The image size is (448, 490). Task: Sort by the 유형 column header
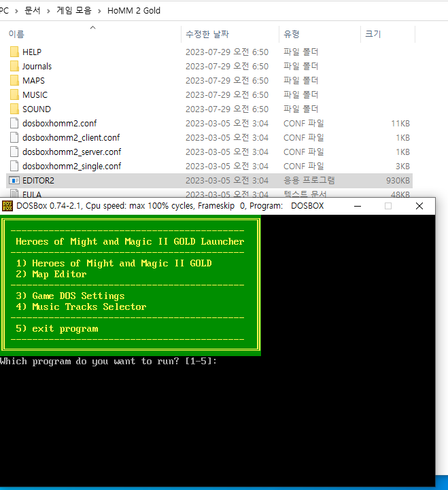[291, 34]
